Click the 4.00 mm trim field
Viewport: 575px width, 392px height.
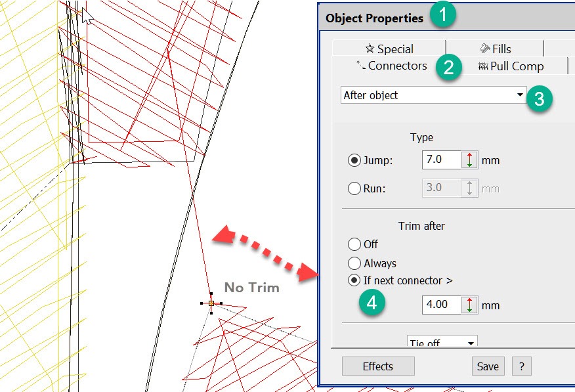click(x=441, y=305)
